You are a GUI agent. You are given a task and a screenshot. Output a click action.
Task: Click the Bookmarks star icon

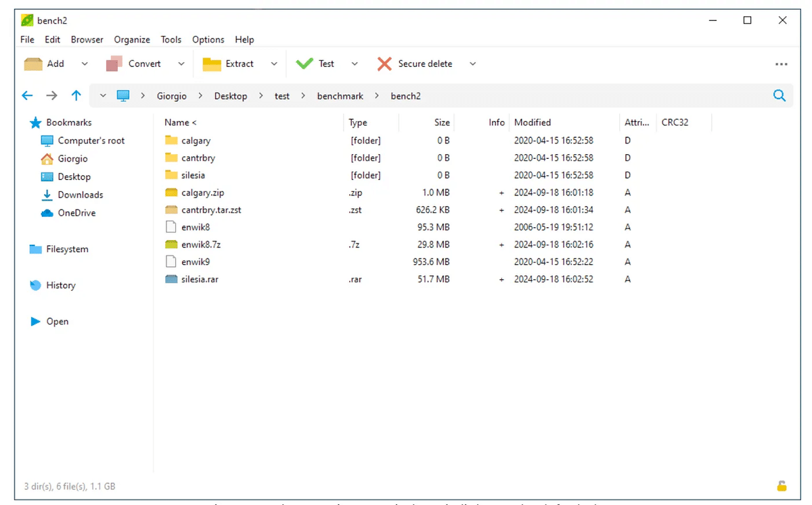tap(35, 122)
